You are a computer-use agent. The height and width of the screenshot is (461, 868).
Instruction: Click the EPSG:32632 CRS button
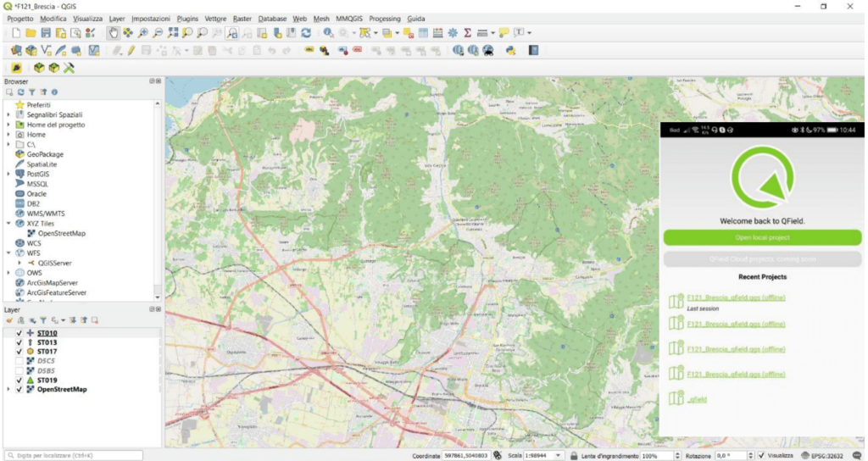(x=821, y=455)
